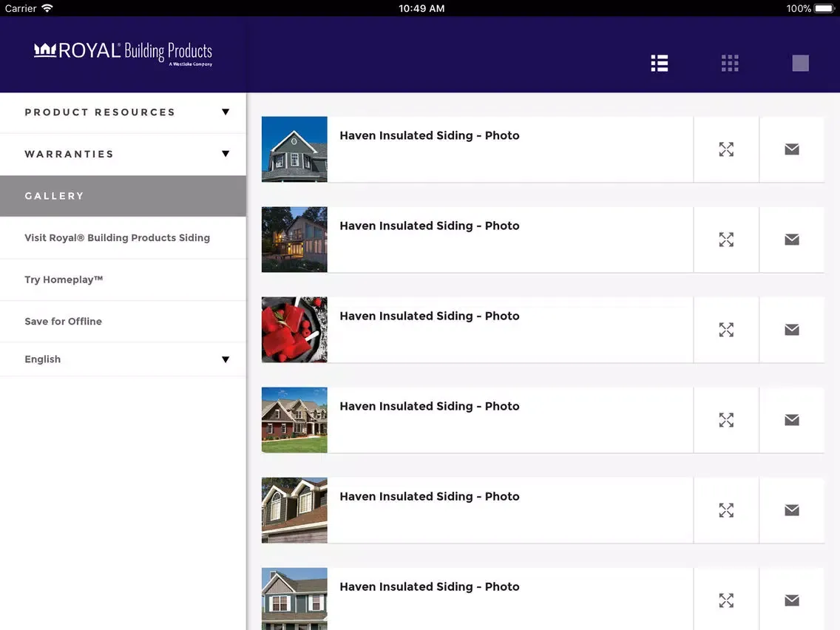Switch to single large tile view

(800, 63)
